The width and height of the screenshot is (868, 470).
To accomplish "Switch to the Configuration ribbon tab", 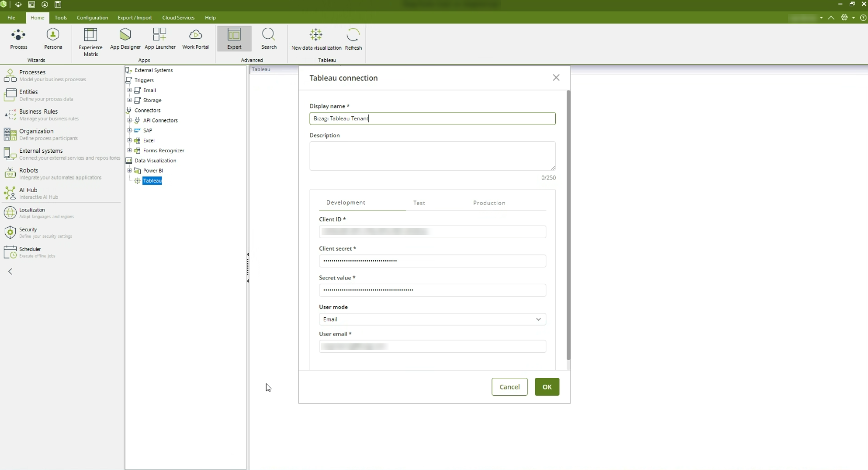I will click(x=92, y=18).
